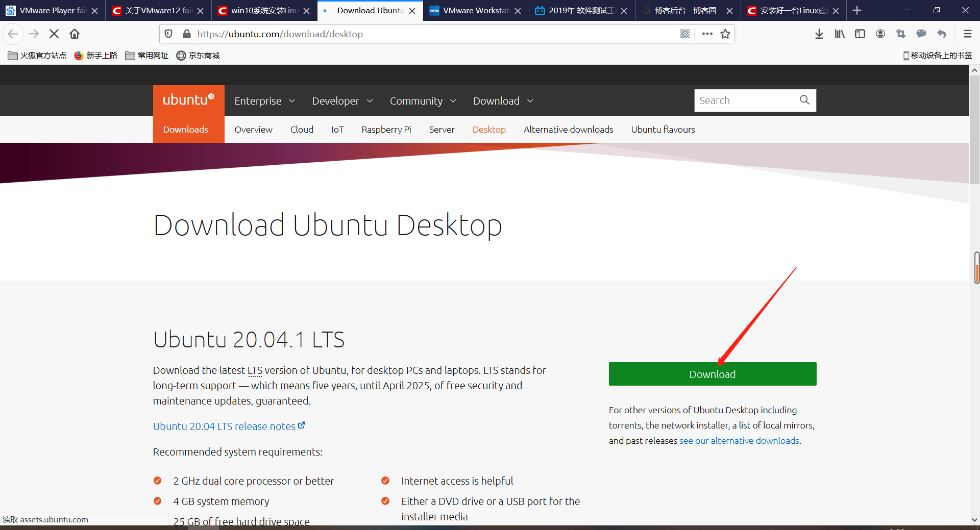
Task: Open the Ubuntu flavours subnav link
Action: point(663,130)
